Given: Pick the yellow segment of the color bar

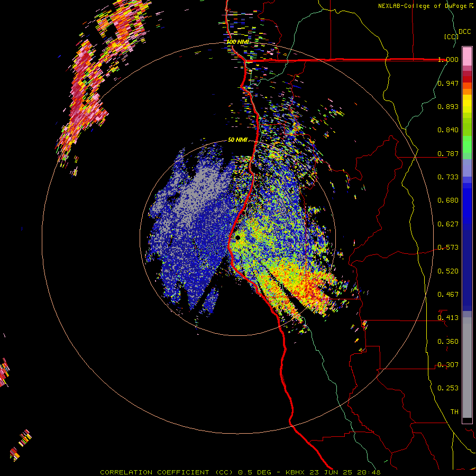Looking at the screenshot, I should 467,104.
